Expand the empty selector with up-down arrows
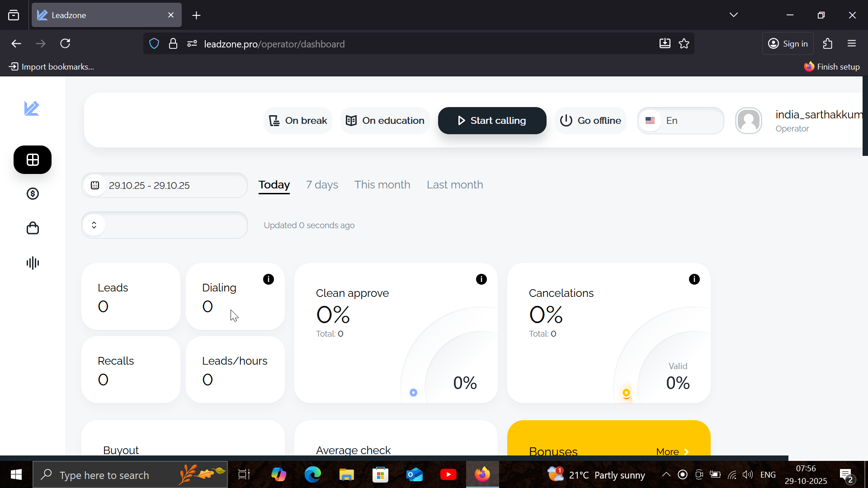 164,225
